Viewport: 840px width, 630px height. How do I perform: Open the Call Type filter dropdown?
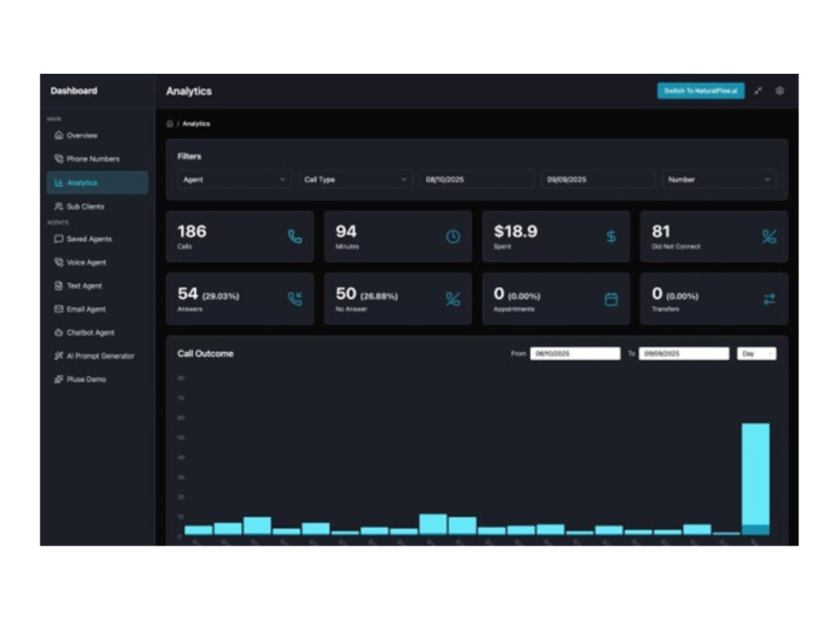click(x=355, y=180)
